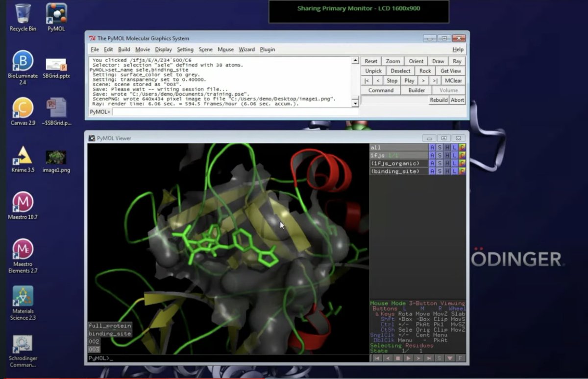Launch the Knime 3.5 desktop shortcut
Image resolution: width=588 pixels, height=379 pixels.
pyautogui.click(x=23, y=160)
